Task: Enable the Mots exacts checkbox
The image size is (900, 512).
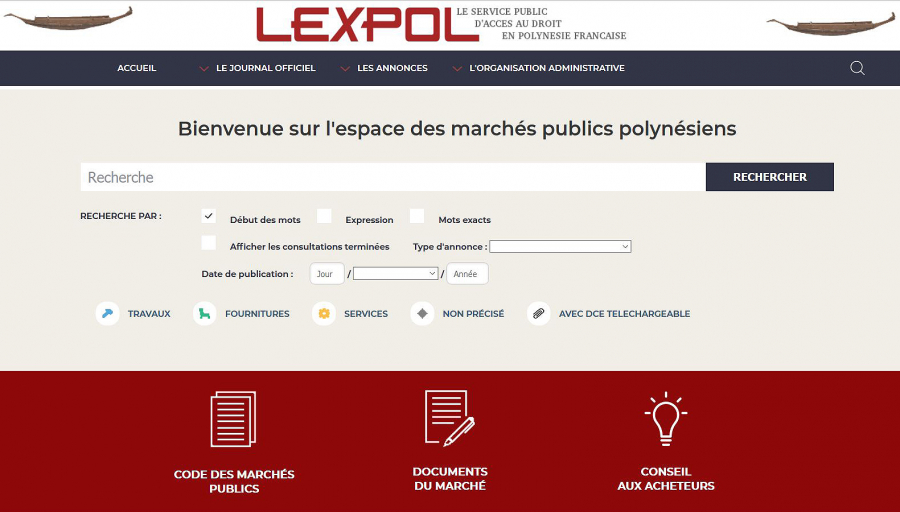Action: click(x=417, y=216)
